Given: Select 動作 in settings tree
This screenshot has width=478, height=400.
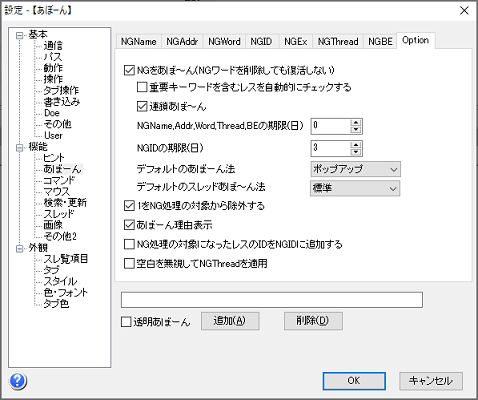Looking at the screenshot, I should [53, 68].
